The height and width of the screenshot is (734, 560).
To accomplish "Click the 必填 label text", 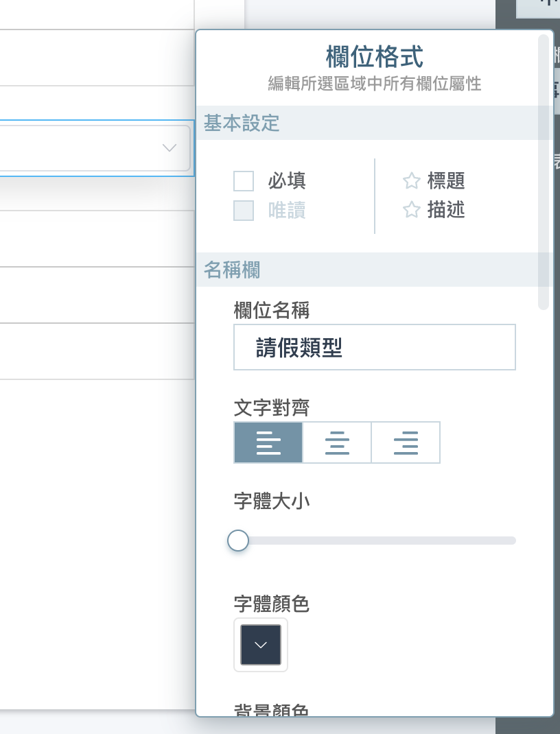I will click(x=287, y=181).
